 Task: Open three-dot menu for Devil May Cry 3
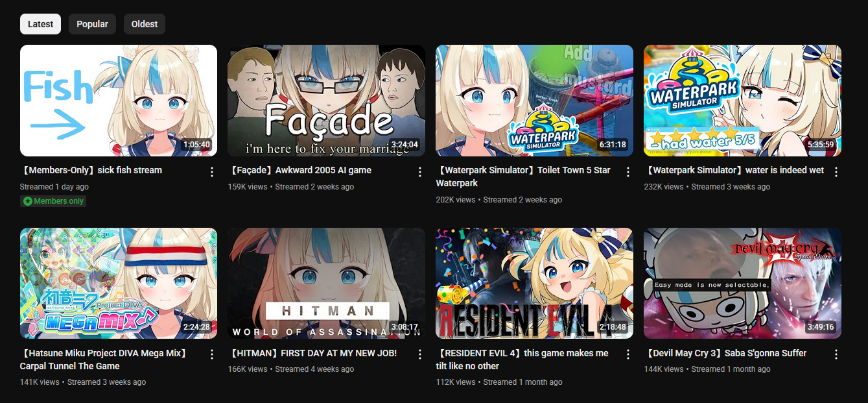[x=836, y=354]
